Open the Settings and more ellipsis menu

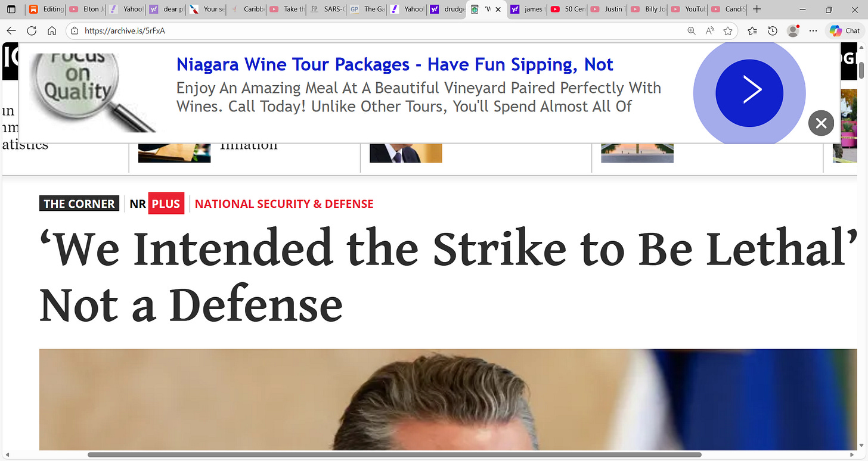(813, 30)
